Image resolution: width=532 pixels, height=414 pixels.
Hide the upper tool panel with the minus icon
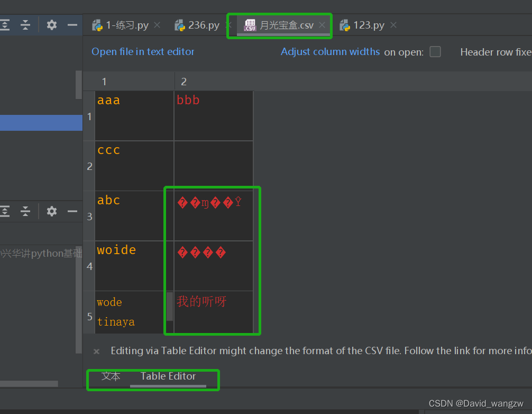[72, 25]
